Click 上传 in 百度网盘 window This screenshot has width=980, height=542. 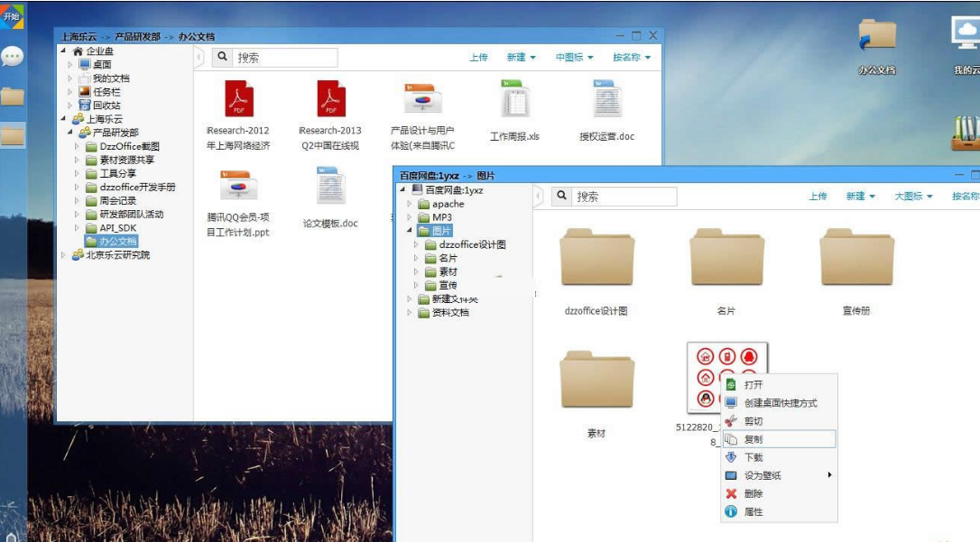click(x=818, y=196)
